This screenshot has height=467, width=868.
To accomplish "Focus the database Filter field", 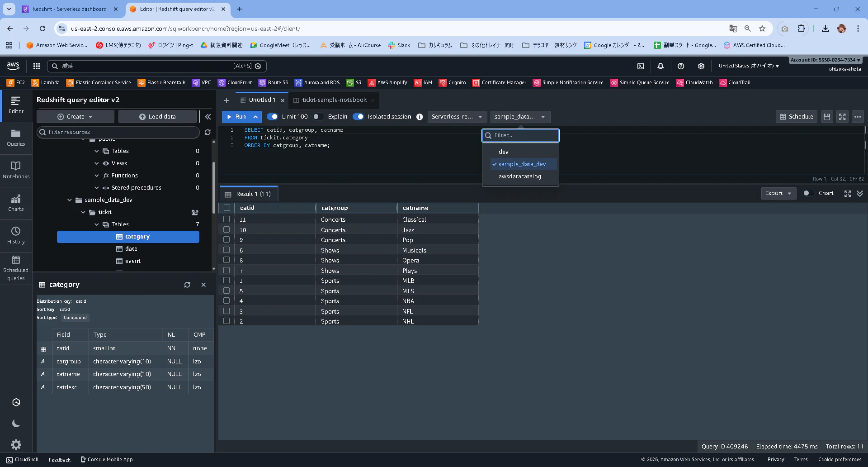I will [x=520, y=135].
